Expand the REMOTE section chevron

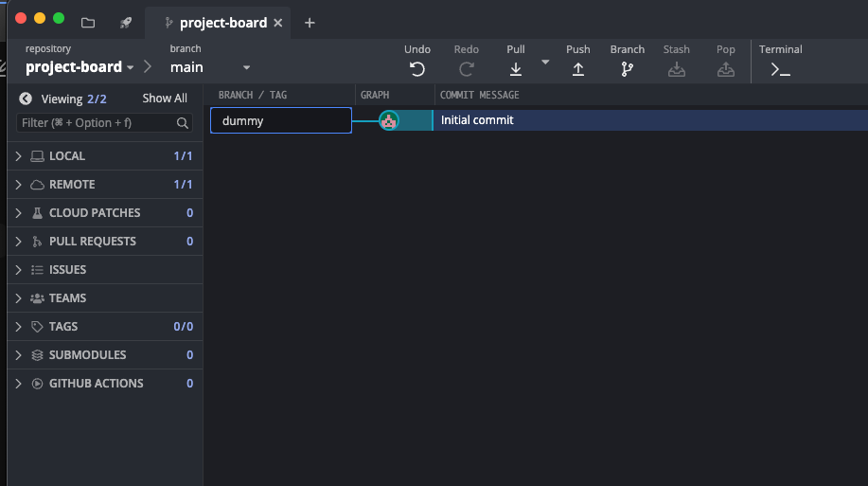(x=18, y=185)
